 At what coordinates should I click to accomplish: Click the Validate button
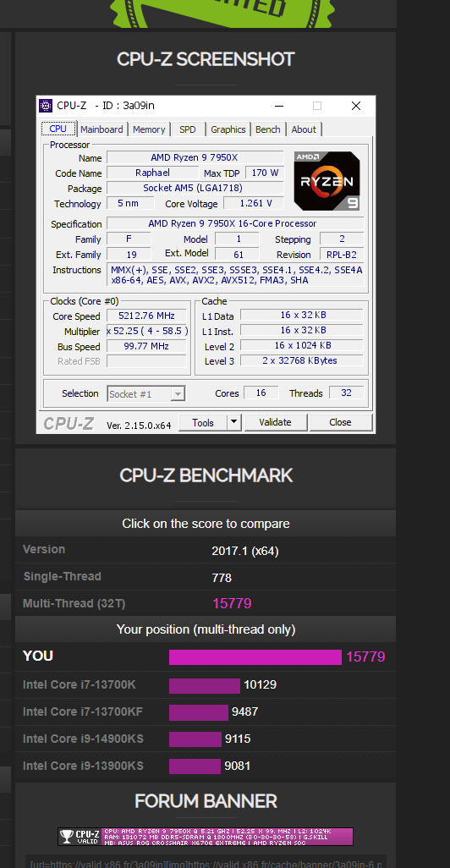click(x=275, y=422)
